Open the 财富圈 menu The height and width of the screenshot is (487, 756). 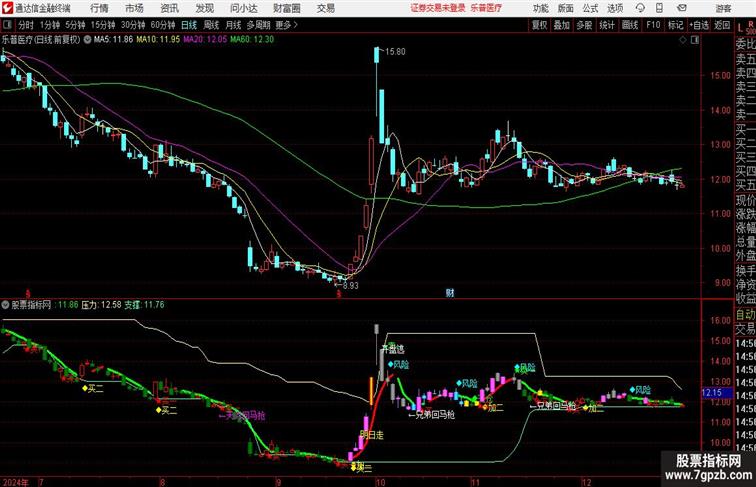pyautogui.click(x=287, y=8)
